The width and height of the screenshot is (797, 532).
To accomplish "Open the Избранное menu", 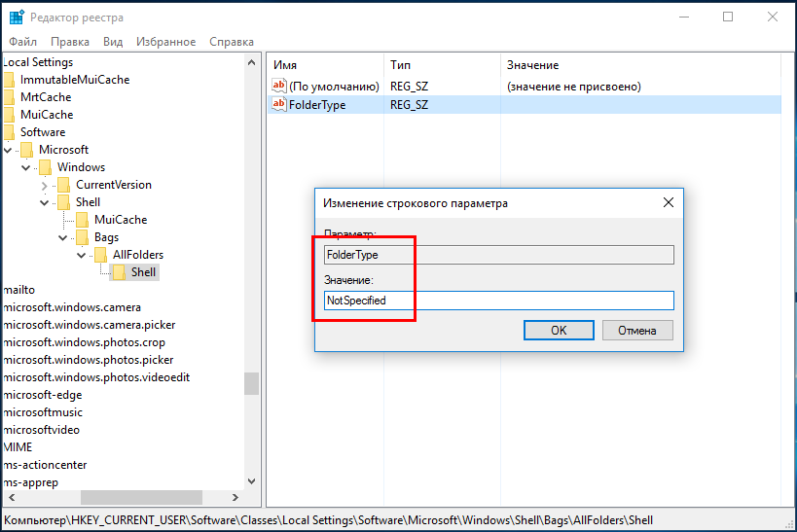I will [165, 42].
